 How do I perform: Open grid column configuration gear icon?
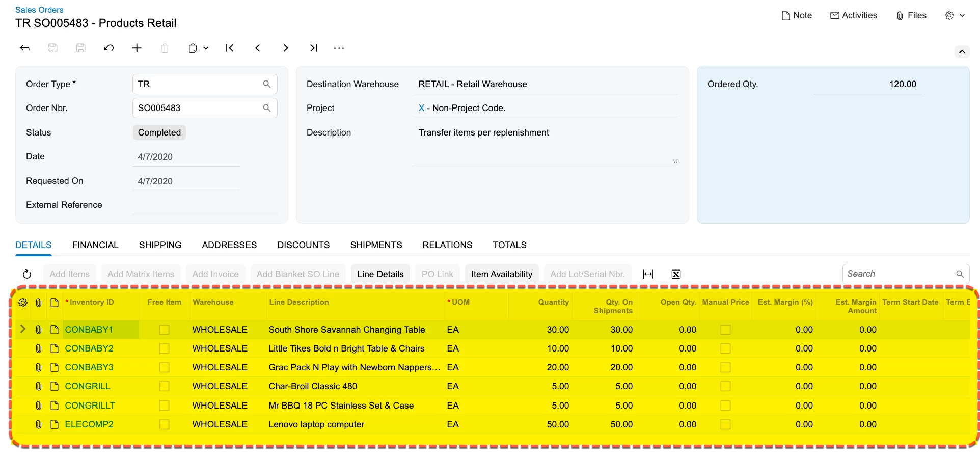(23, 303)
